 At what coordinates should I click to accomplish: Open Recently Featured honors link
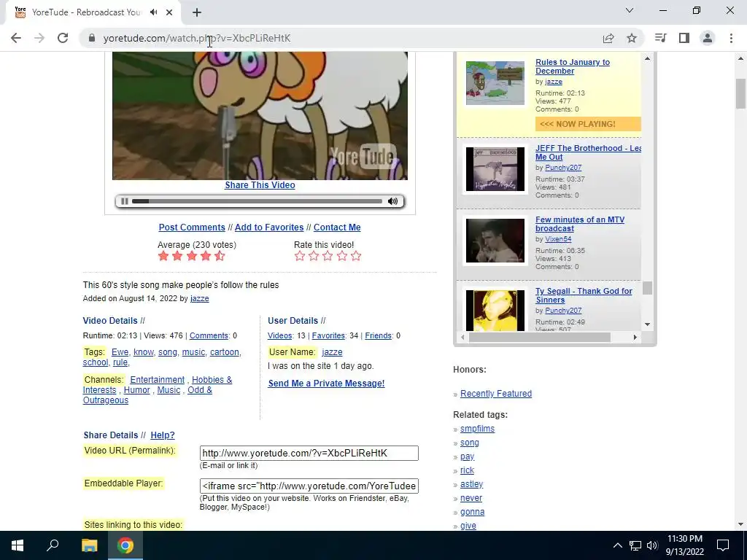point(496,394)
